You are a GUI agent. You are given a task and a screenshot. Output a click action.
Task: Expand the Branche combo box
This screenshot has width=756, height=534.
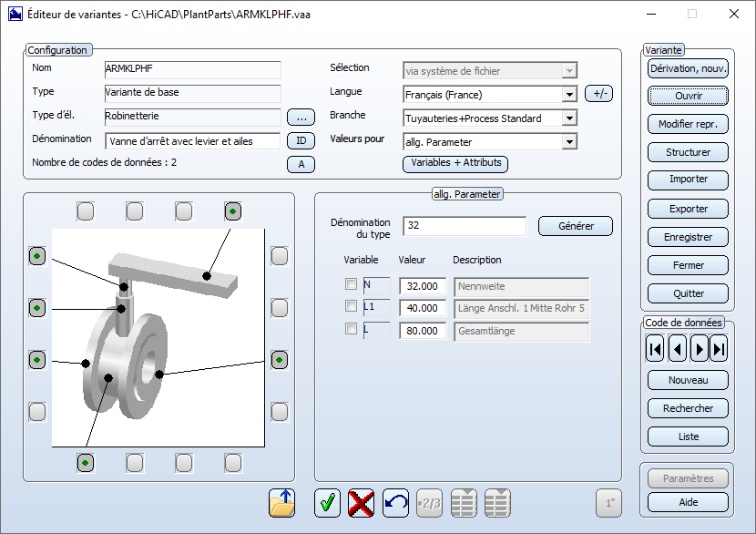pyautogui.click(x=569, y=118)
